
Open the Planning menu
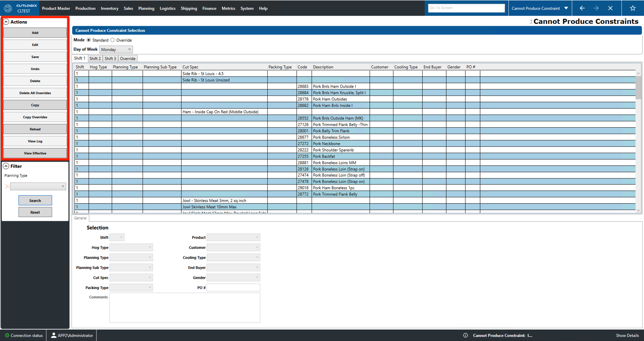point(146,8)
